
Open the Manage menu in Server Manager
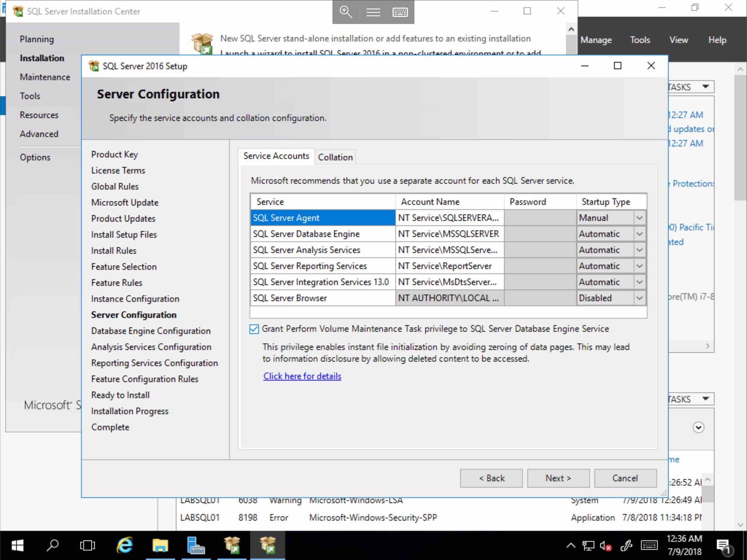[x=596, y=40]
